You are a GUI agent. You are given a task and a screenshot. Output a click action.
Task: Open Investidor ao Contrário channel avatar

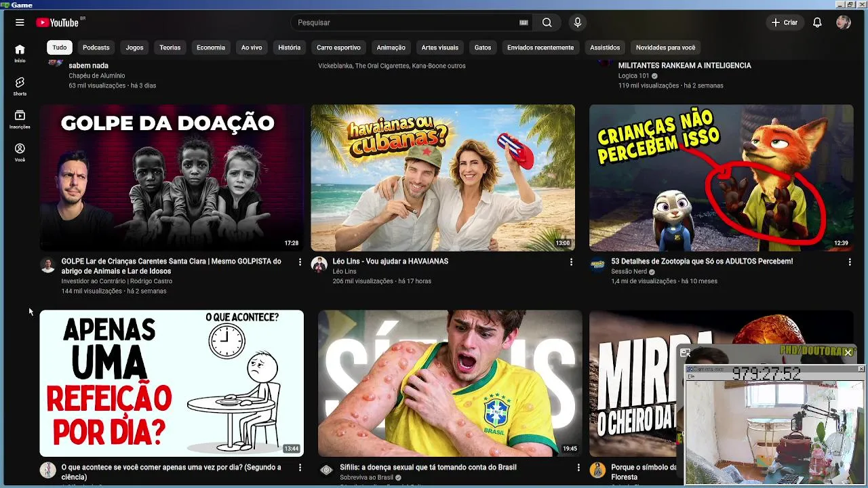(47, 265)
